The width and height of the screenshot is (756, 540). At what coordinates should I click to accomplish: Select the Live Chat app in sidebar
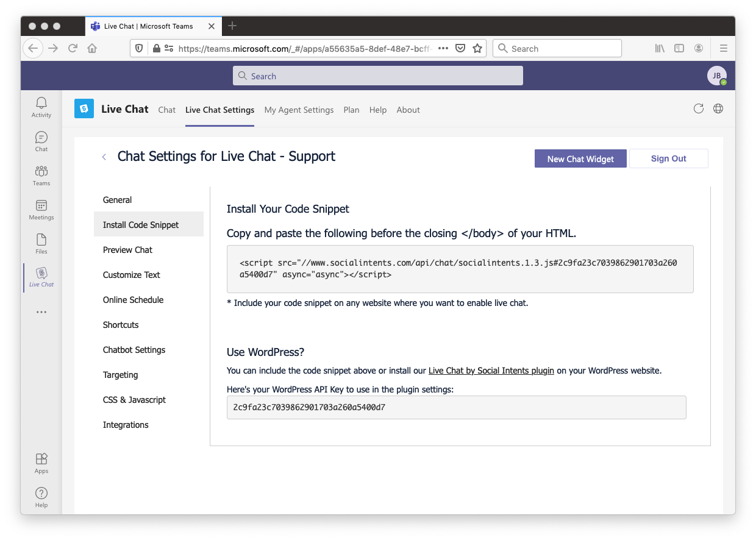click(41, 277)
